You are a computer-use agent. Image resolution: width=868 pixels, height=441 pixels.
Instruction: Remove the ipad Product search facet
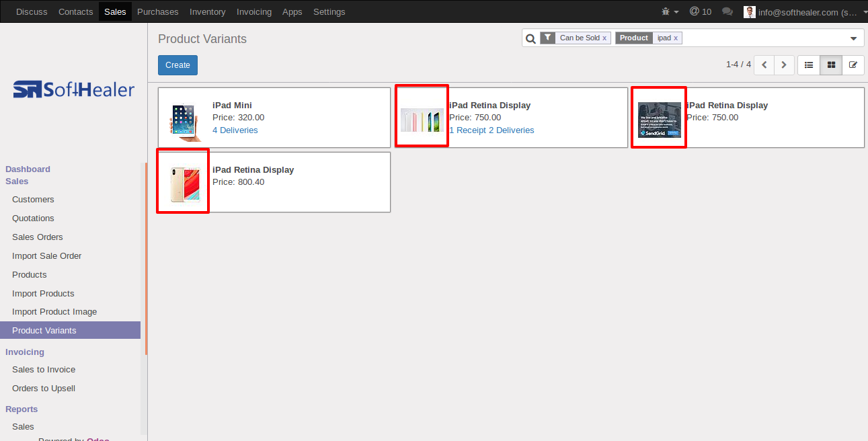(x=676, y=38)
